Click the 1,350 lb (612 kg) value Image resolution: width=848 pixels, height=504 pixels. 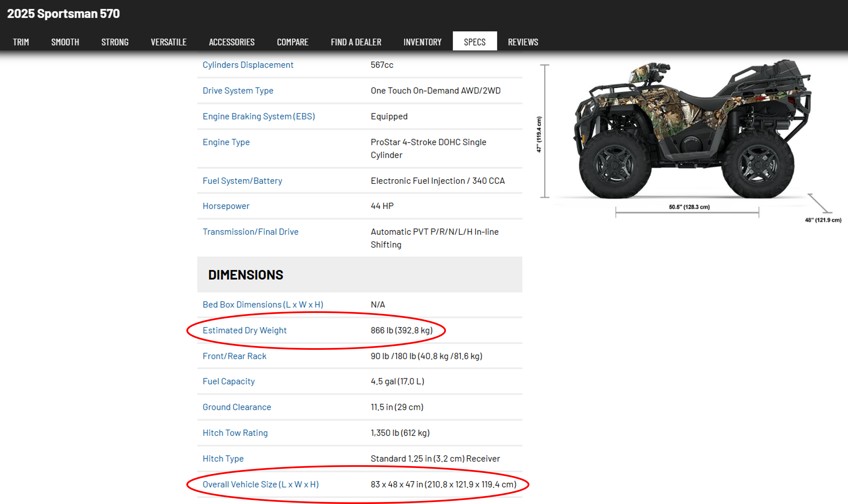coord(400,433)
